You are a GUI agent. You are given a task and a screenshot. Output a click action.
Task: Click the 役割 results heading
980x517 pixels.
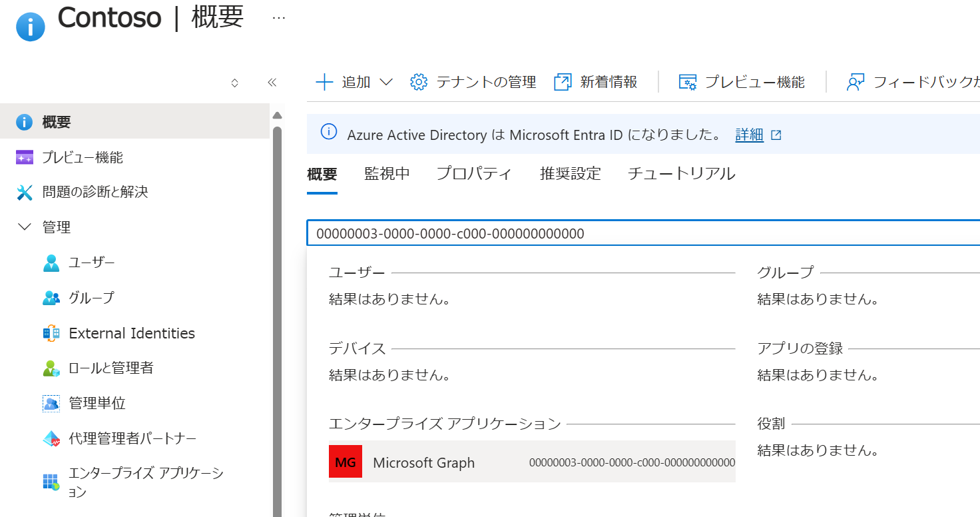point(772,424)
